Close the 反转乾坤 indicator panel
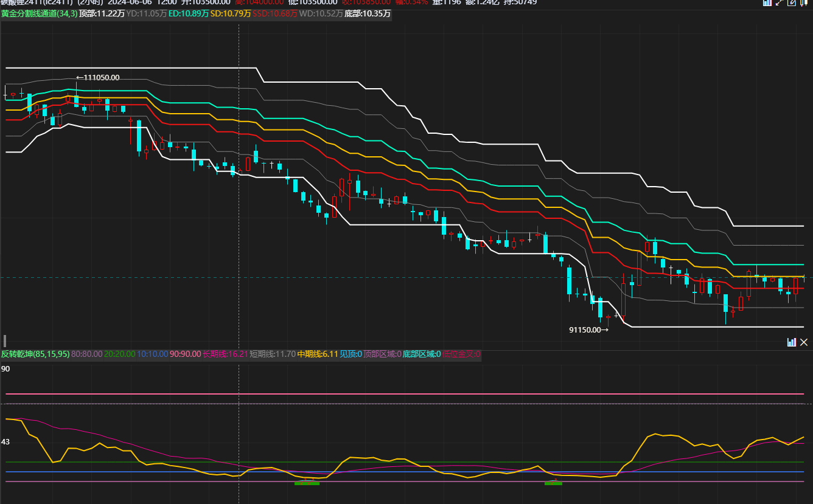 click(x=804, y=342)
